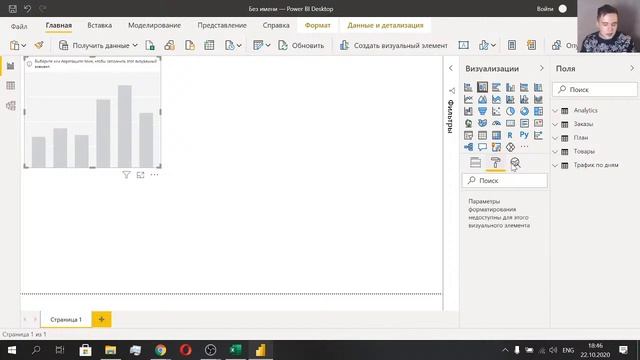The width and height of the screenshot is (640, 360).
Task: Select the donut chart visual
Action: pos(524,111)
